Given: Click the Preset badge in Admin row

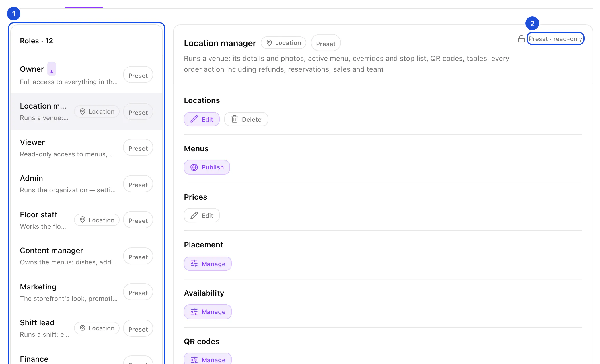Looking at the screenshot, I should point(138,184).
